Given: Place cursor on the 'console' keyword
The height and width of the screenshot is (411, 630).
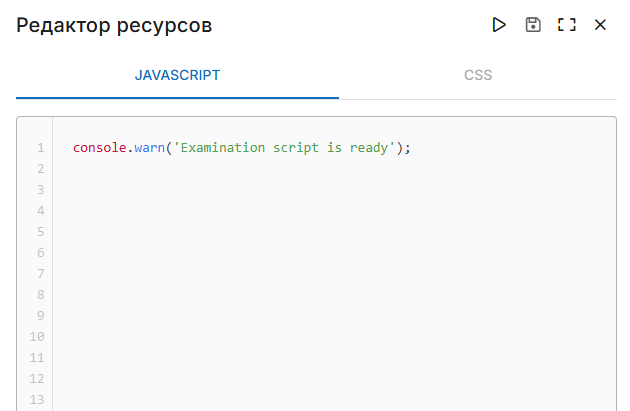Looking at the screenshot, I should point(101,148).
